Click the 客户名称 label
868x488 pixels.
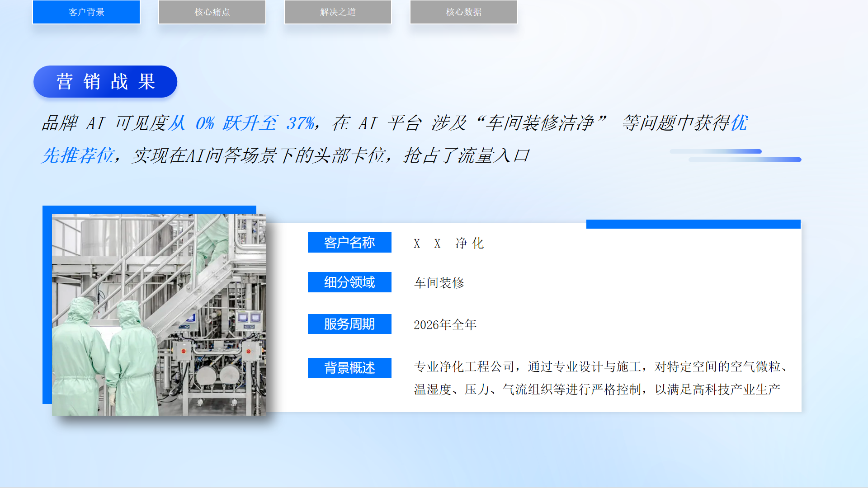point(349,243)
